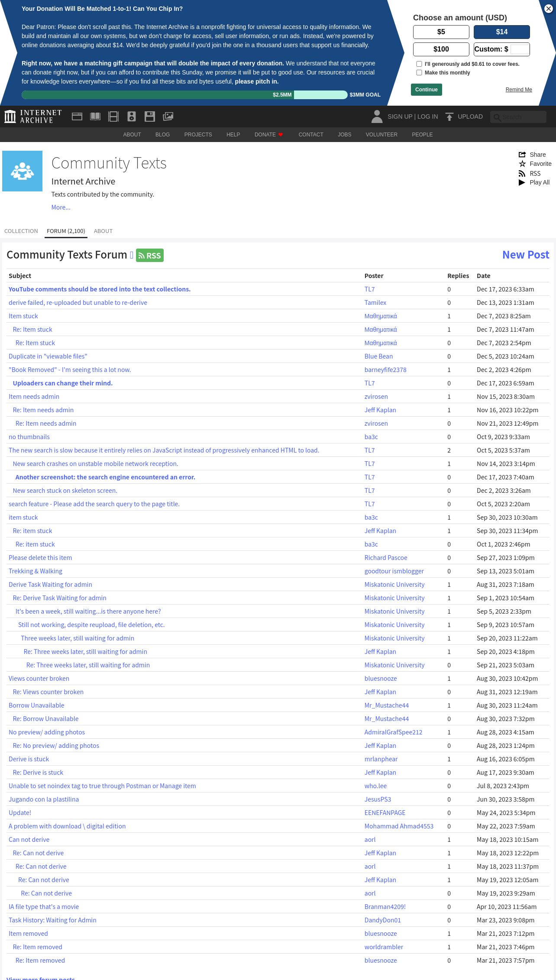Click the date Dec 13, 2023 1:31am
The width and height of the screenshot is (556, 980).
[x=505, y=303]
